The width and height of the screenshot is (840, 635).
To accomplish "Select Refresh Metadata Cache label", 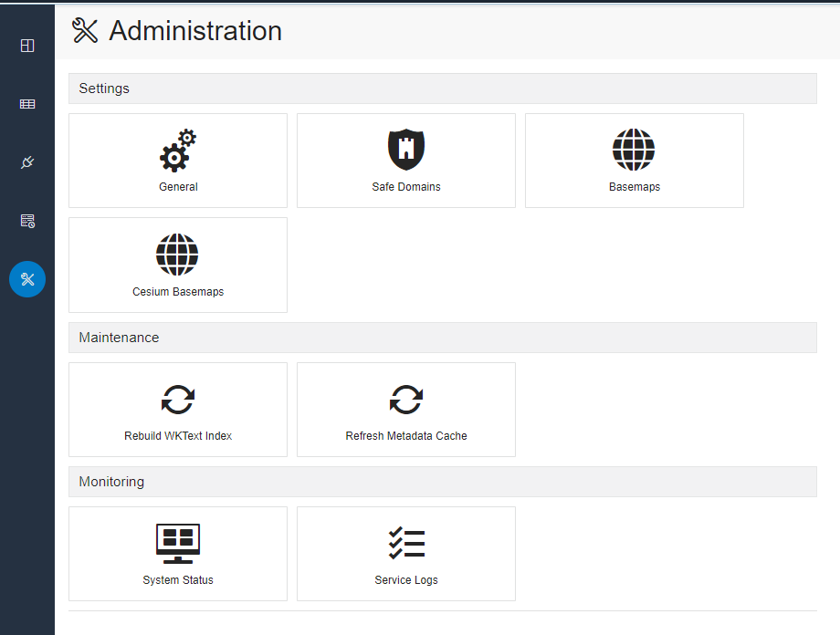I will coord(406,436).
